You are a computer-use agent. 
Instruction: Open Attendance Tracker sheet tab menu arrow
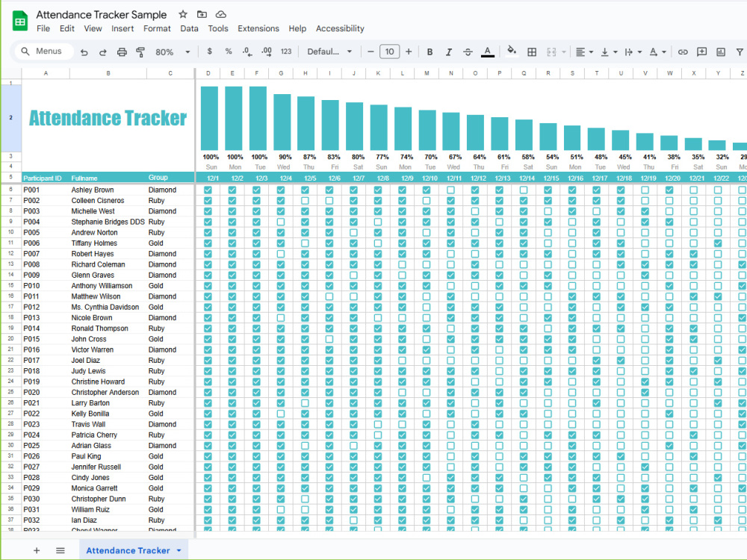click(x=179, y=550)
